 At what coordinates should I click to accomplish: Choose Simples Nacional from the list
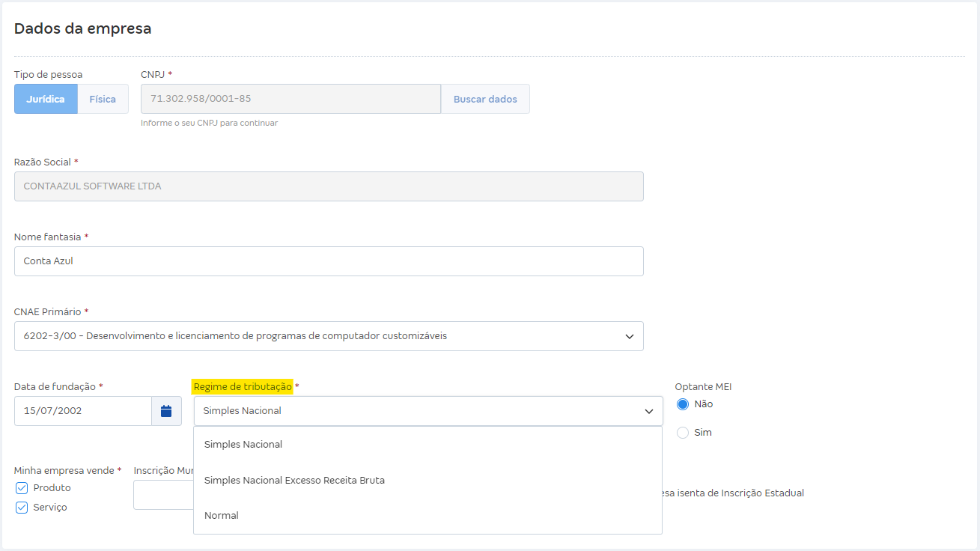pyautogui.click(x=243, y=445)
